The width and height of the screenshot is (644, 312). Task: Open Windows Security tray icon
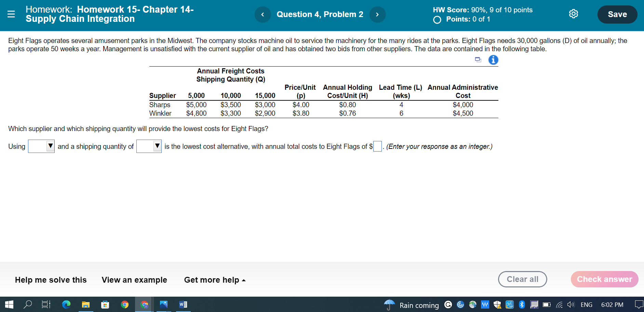[x=497, y=304]
